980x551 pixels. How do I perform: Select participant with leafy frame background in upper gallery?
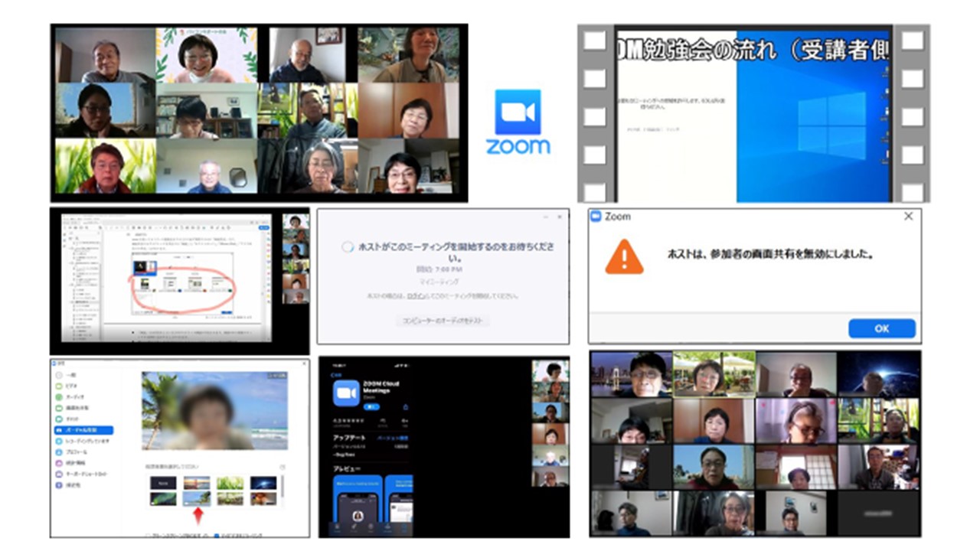pyautogui.click(x=206, y=55)
